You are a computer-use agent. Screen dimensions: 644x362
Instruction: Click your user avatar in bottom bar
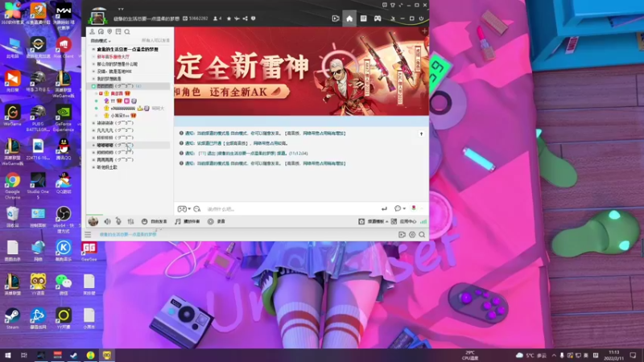point(93,221)
